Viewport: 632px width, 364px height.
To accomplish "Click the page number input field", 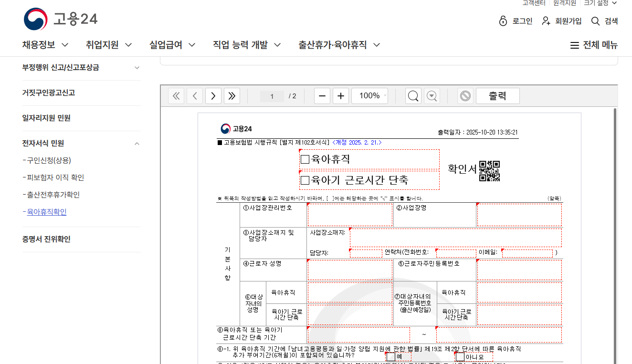I will (272, 96).
